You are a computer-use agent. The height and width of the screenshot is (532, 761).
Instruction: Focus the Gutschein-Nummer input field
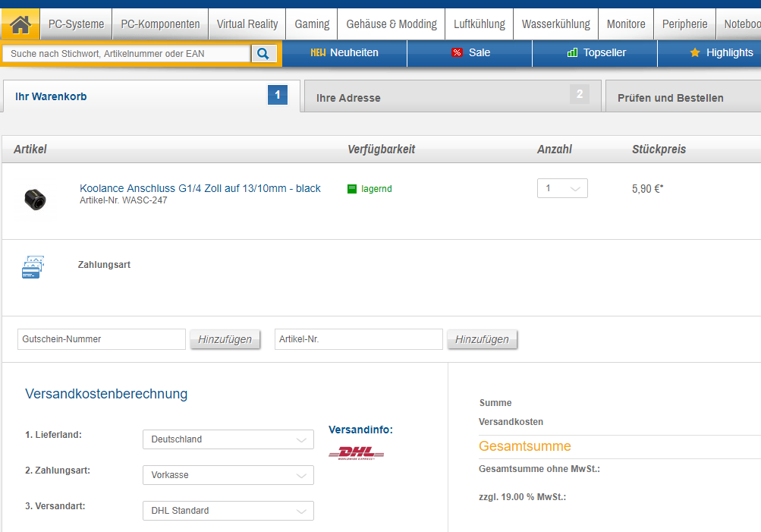(x=102, y=339)
